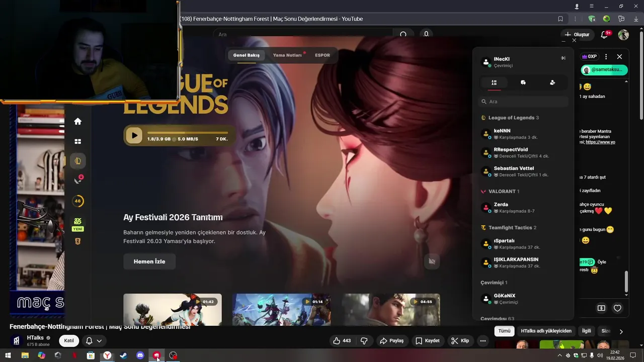Screen dimensions: 644x362
Task: Select friend keNNN
Action: click(523, 134)
